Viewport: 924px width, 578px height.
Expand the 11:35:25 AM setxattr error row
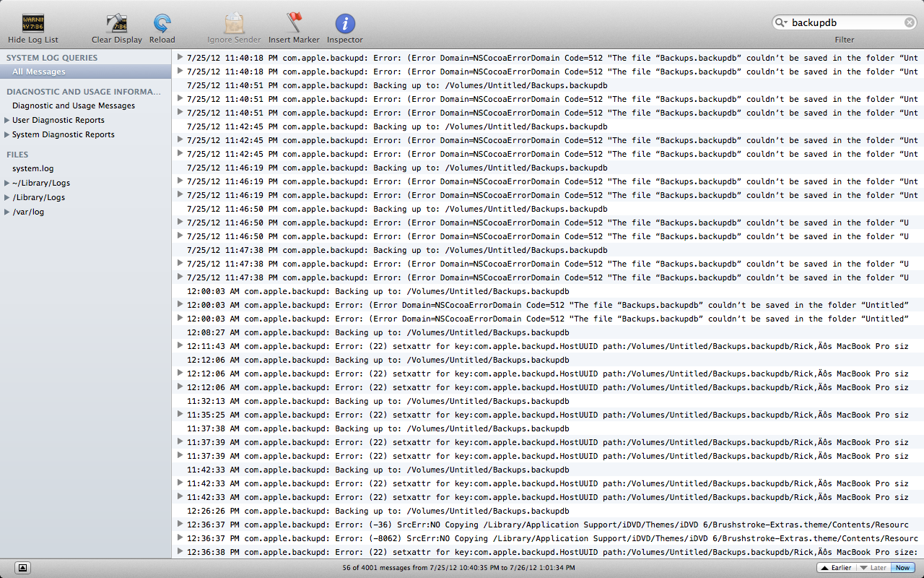180,414
